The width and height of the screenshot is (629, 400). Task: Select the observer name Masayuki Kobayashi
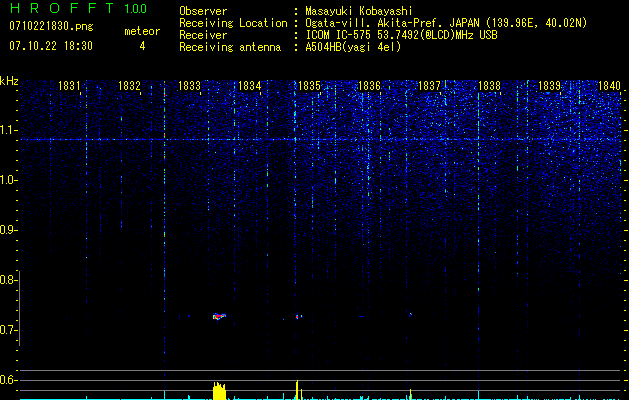tap(359, 11)
